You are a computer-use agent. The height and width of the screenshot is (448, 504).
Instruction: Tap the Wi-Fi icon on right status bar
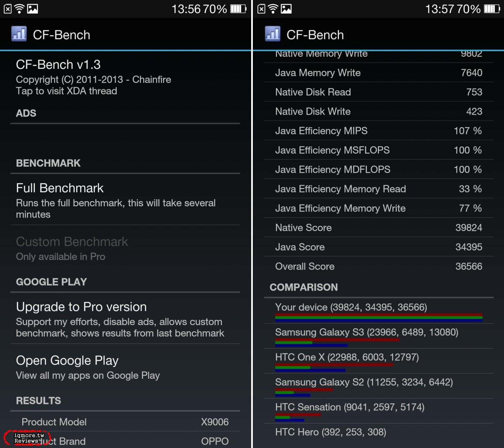point(273,9)
